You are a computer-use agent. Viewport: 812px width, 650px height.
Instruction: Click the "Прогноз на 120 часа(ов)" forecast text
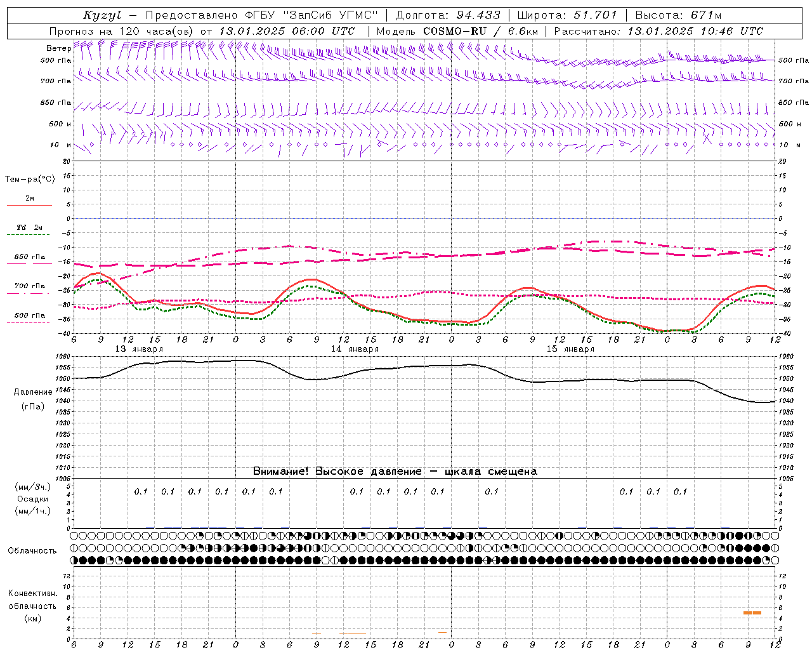[x=122, y=31]
